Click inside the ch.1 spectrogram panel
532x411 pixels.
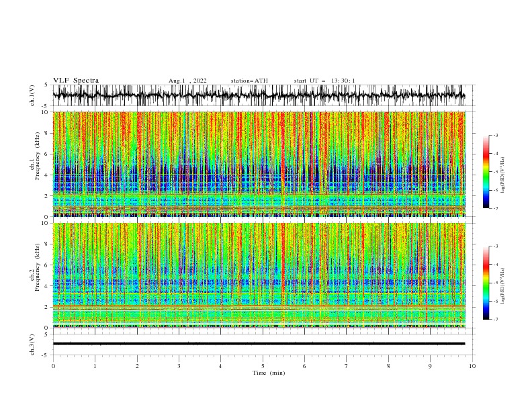coord(259,164)
